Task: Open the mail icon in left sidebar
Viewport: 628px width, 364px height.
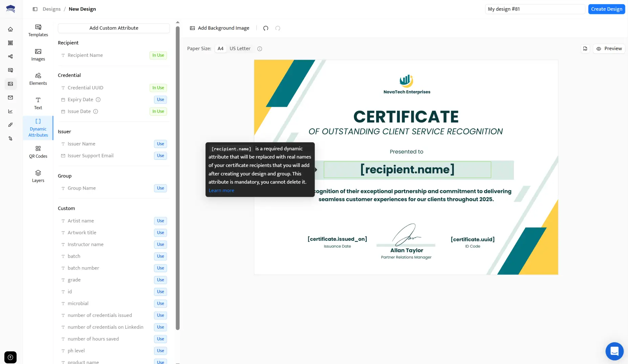Action: [10, 98]
